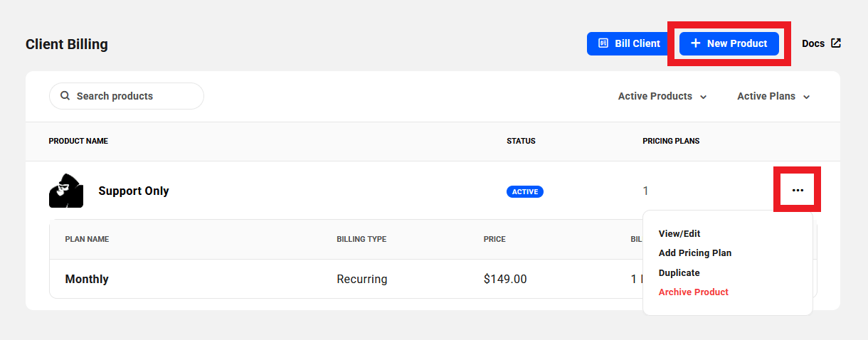Click the Client Billing page heading
The image size is (868, 340).
pyautogui.click(x=67, y=44)
